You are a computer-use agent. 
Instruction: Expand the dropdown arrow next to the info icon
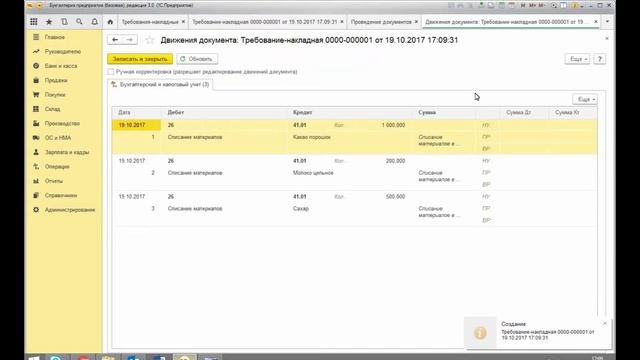coord(581,6)
